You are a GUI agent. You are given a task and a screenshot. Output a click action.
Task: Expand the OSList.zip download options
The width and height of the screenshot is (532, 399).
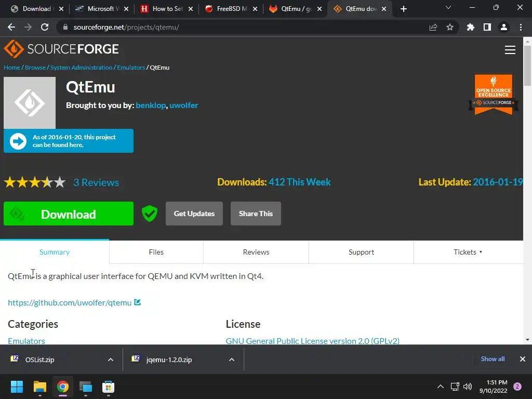click(x=111, y=360)
